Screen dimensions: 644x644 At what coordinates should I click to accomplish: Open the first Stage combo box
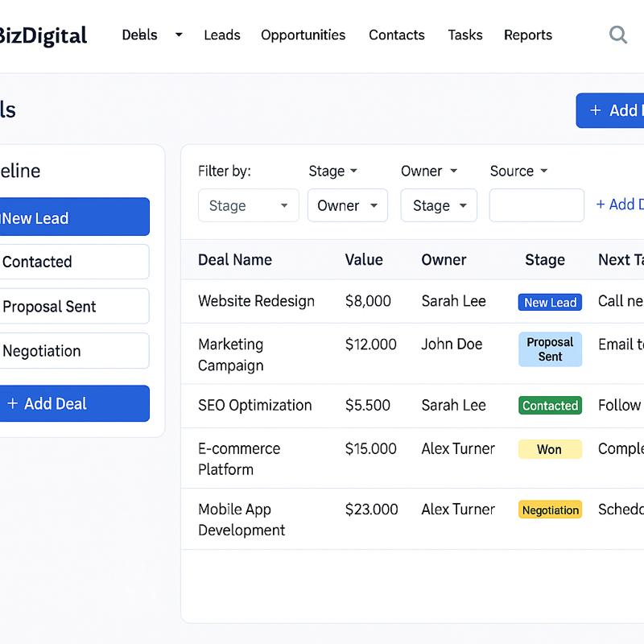click(248, 205)
